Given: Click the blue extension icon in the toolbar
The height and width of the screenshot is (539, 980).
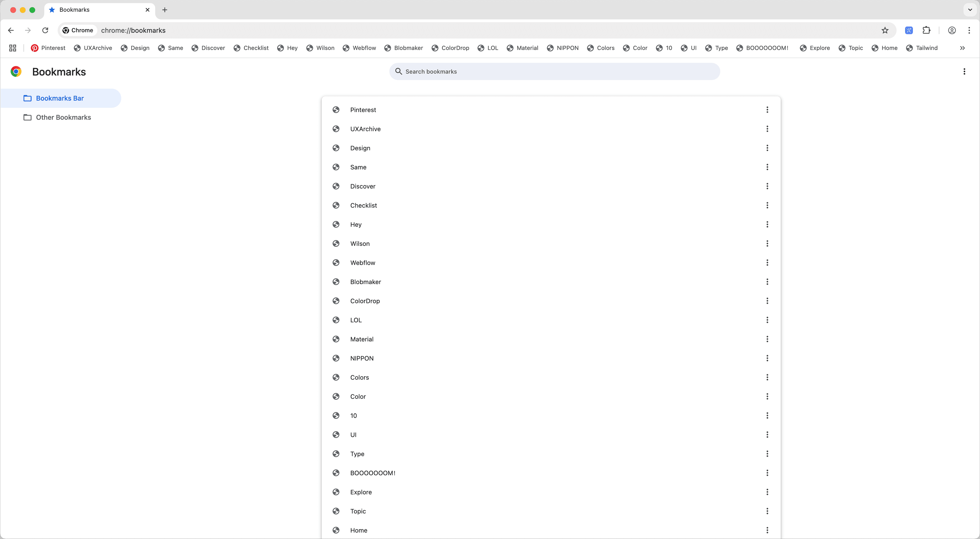Looking at the screenshot, I should (x=909, y=30).
